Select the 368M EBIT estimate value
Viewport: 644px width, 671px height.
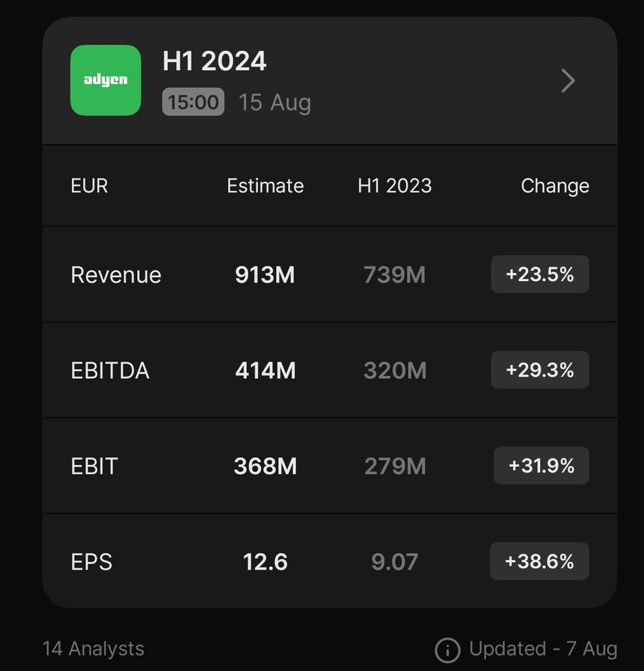pos(266,466)
